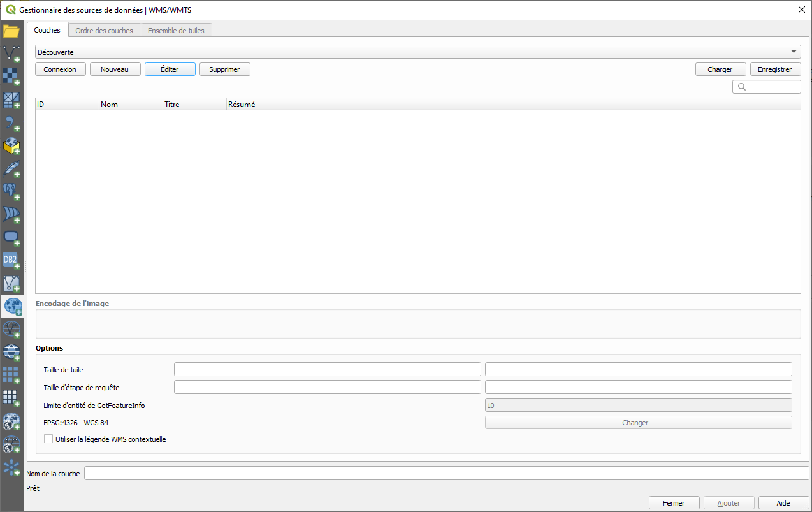Open the Delimited Text import page
The image size is (812, 512).
pos(12,123)
